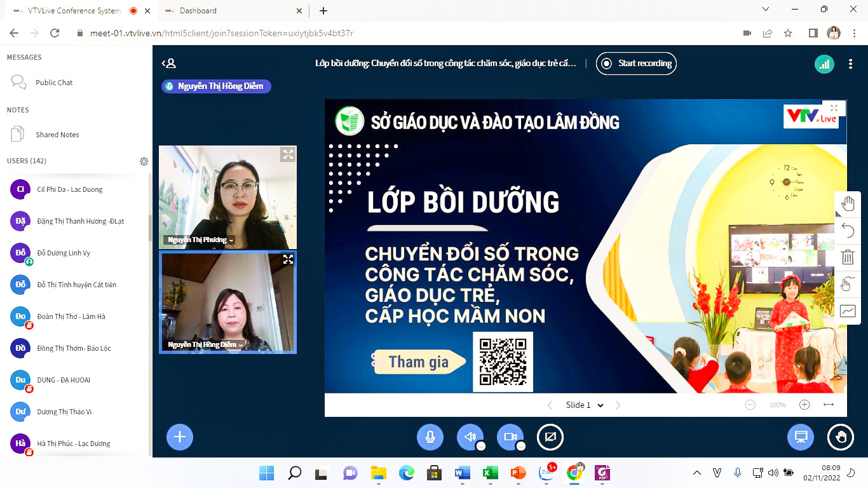Go to the previous slide
868x488 pixels.
pyautogui.click(x=550, y=405)
